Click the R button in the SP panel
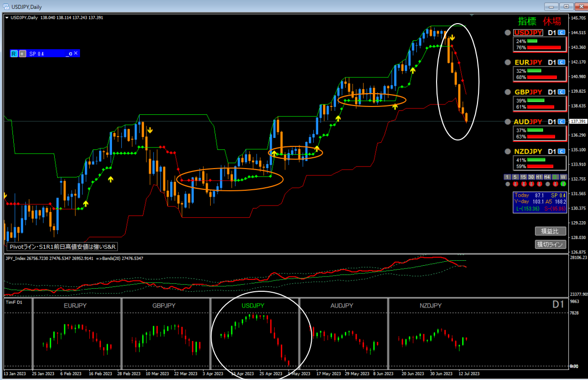 (x=14, y=54)
